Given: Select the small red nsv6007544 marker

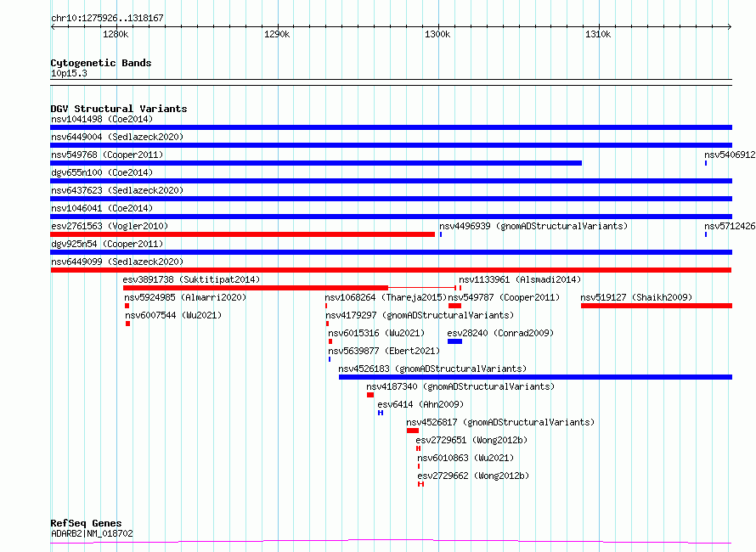Looking at the screenshot, I should click(x=127, y=324).
